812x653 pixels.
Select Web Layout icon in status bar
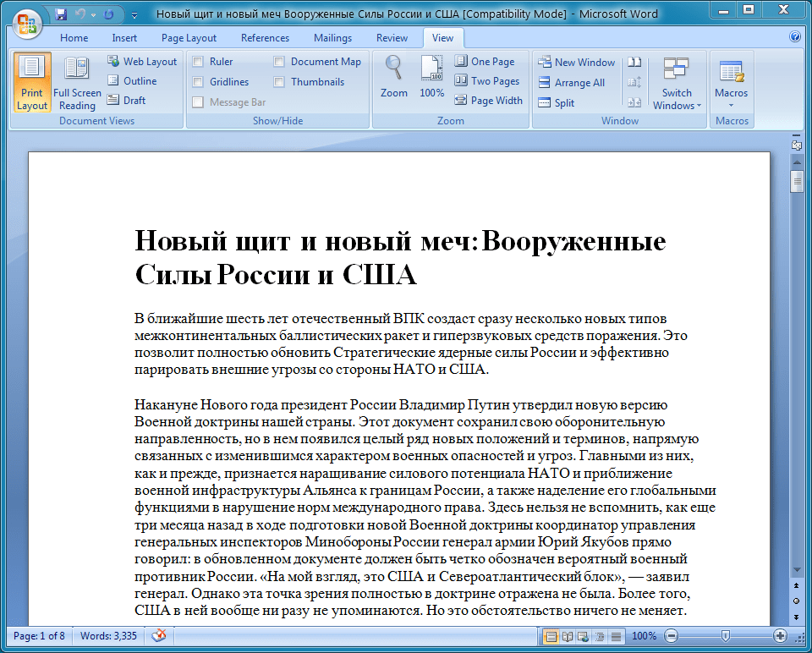click(x=583, y=636)
